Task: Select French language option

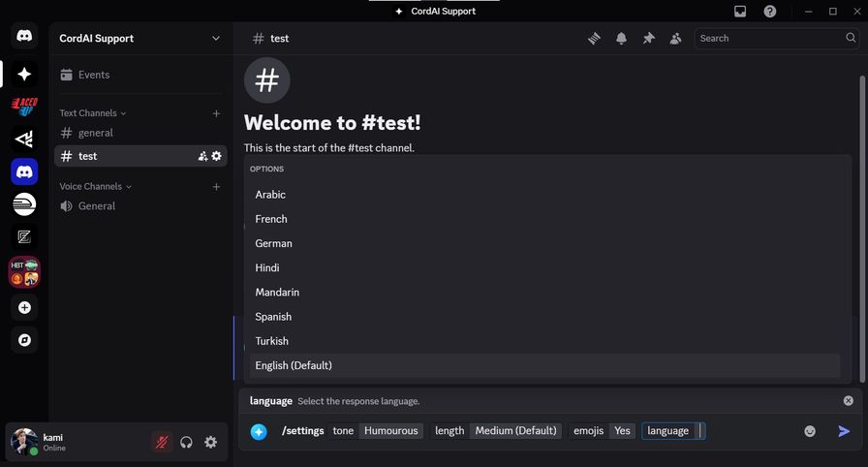Action: (544, 219)
